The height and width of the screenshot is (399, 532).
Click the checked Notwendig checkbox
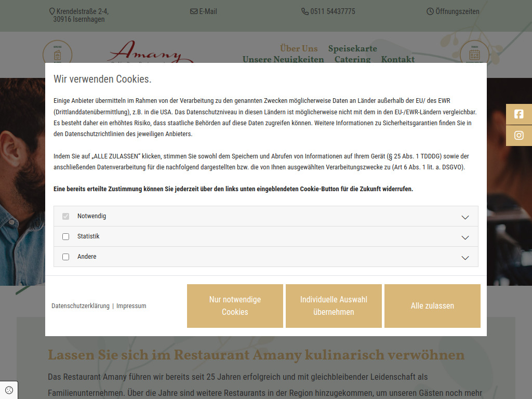click(x=65, y=216)
